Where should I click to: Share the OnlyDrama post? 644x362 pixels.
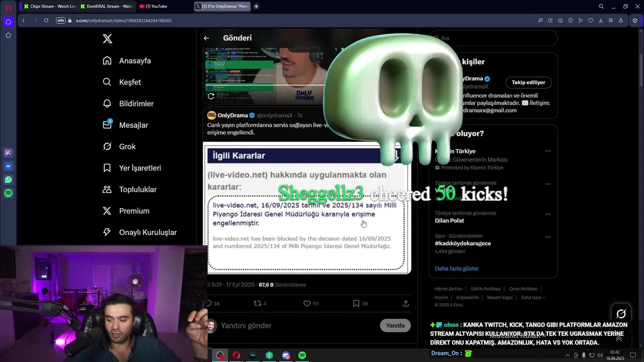[406, 304]
